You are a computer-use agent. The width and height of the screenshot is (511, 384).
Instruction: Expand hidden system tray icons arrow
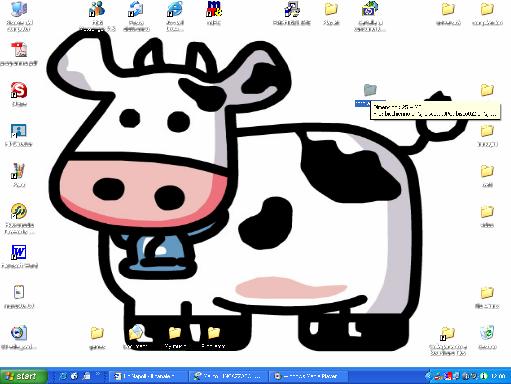tap(429, 376)
